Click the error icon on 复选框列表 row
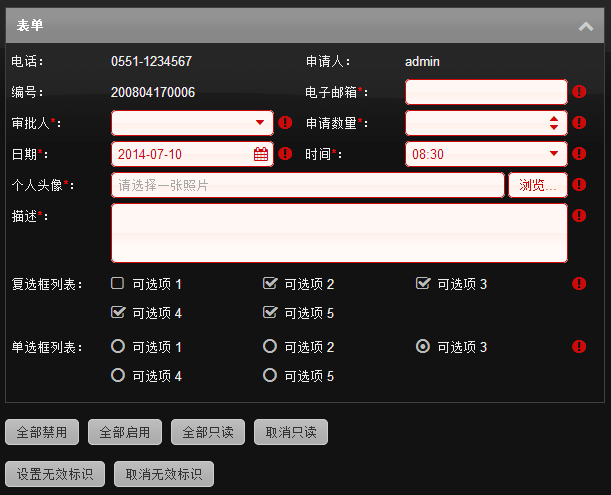611x495 pixels. (x=579, y=283)
